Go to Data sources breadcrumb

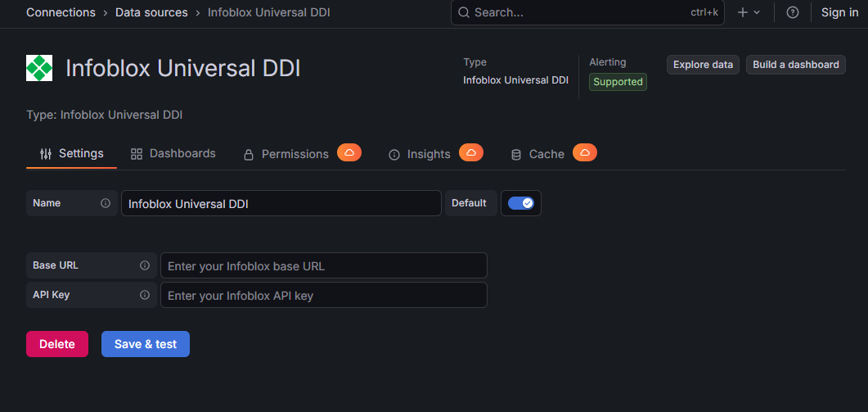pyautogui.click(x=151, y=12)
